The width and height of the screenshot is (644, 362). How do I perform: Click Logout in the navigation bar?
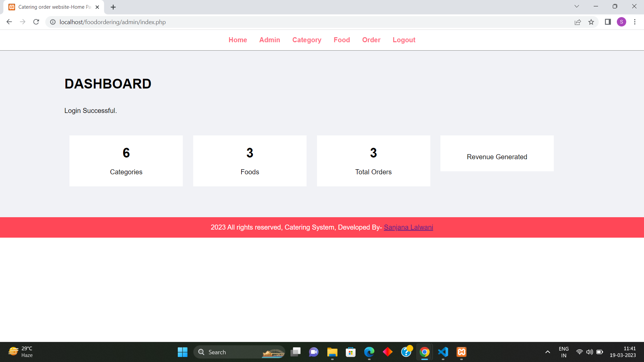(x=404, y=40)
